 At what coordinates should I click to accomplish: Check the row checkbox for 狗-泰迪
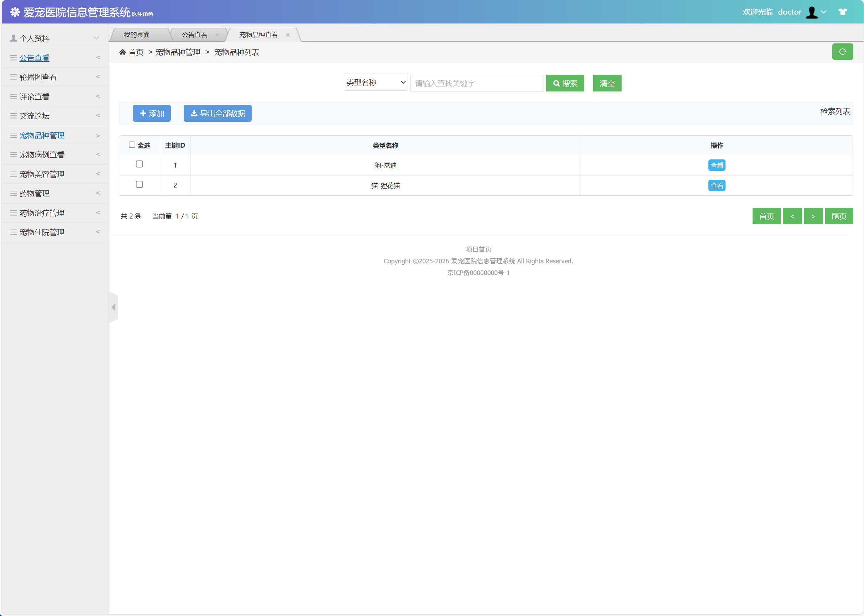[139, 164]
